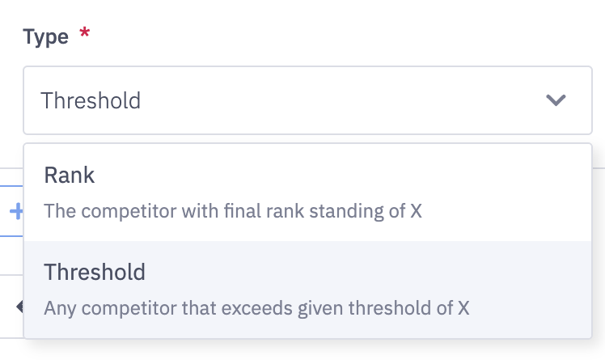Screen dimensions: 605x364
Task: Click the word X in Threshold description
Action: (x=463, y=308)
